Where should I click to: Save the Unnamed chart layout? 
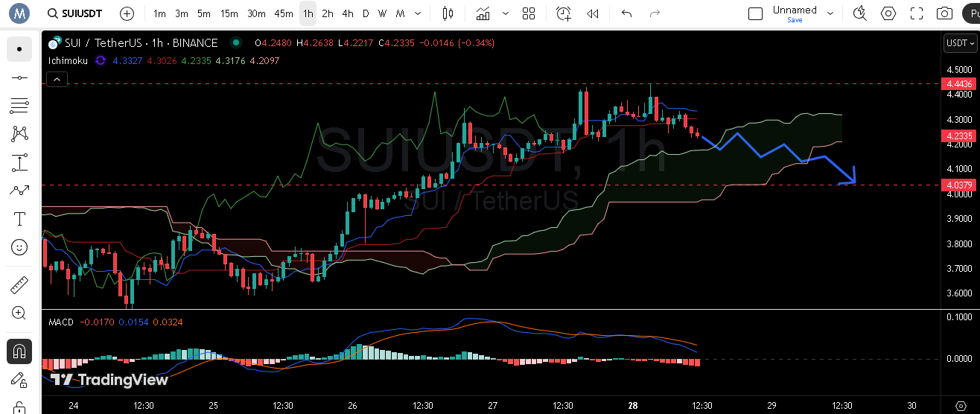(795, 20)
